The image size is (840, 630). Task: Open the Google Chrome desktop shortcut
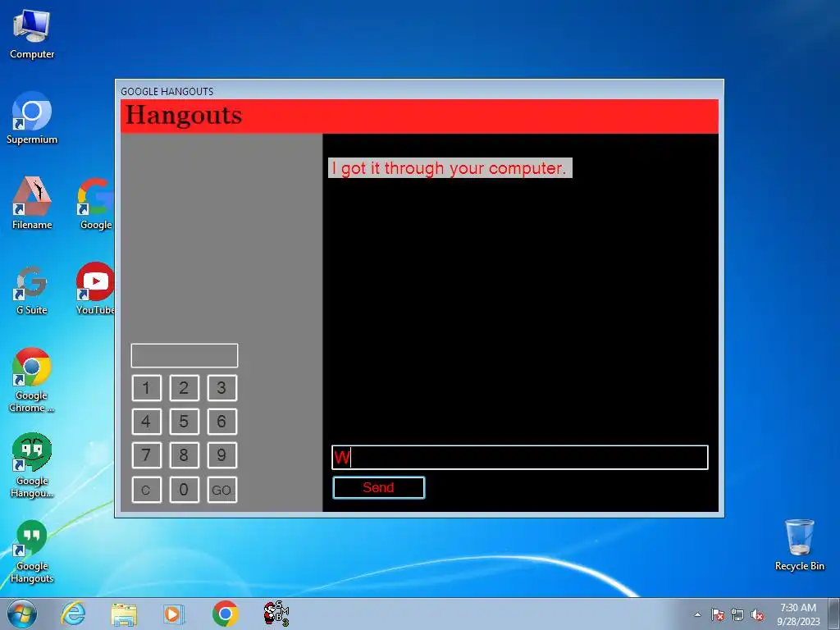point(32,379)
